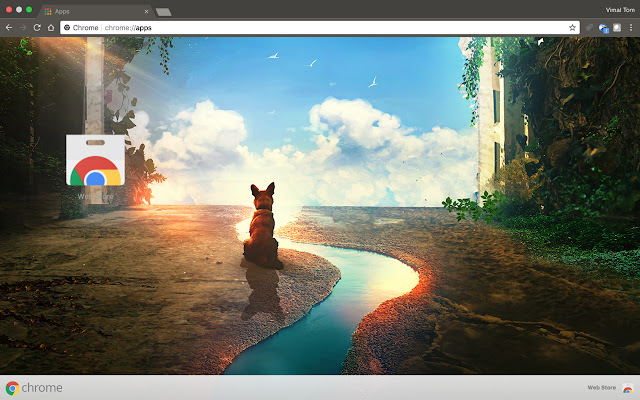Click the forward navigation arrow
Screen dimensions: 640x400
(x=23, y=28)
